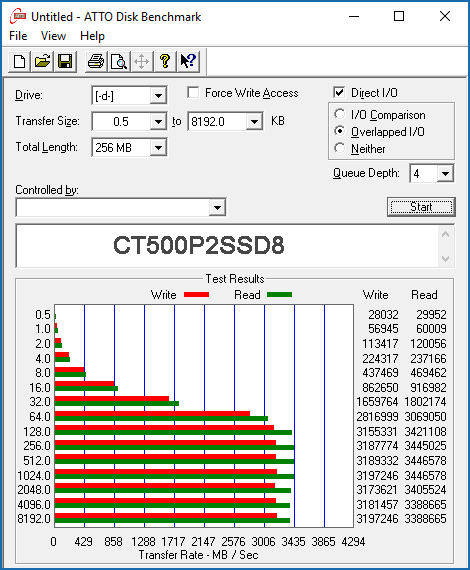Print results with the printer icon
Viewport: 470px width, 570px height.
(96, 61)
